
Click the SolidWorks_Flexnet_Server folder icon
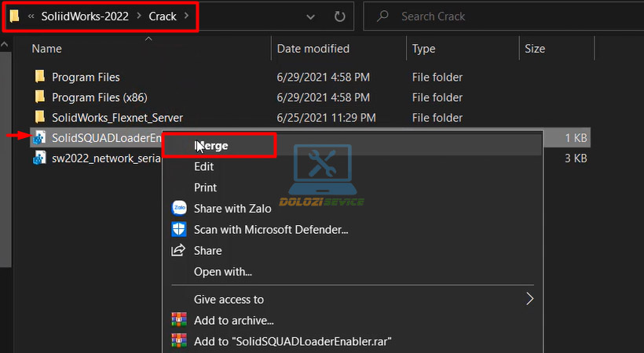click(x=40, y=117)
